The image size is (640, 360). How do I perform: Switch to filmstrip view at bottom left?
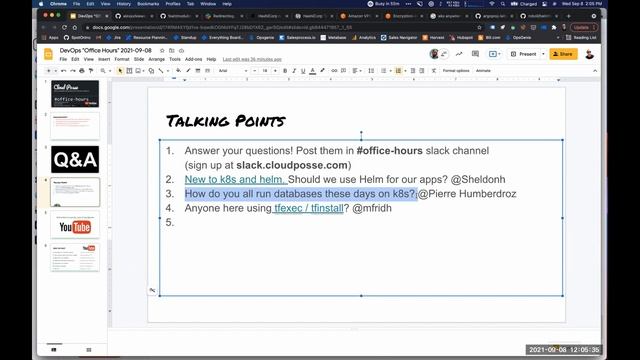(x=54, y=350)
